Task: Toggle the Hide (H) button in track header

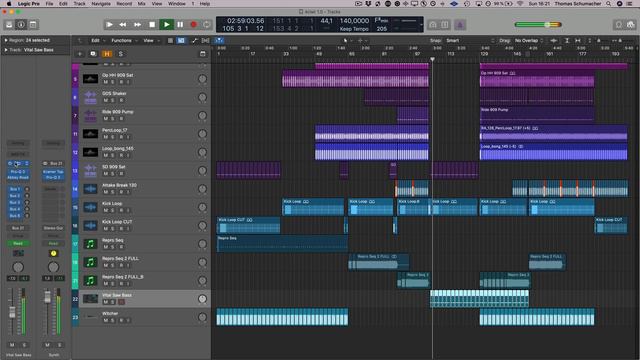Action: (107, 54)
